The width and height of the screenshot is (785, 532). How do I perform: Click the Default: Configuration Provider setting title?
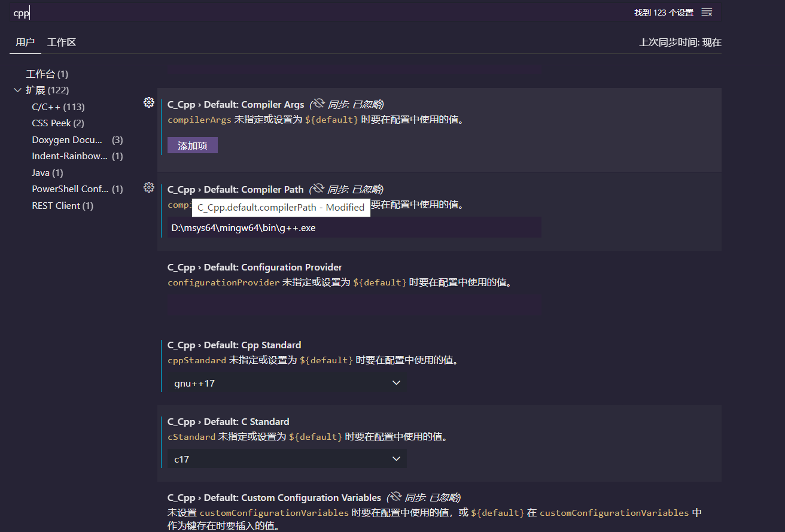coord(255,267)
